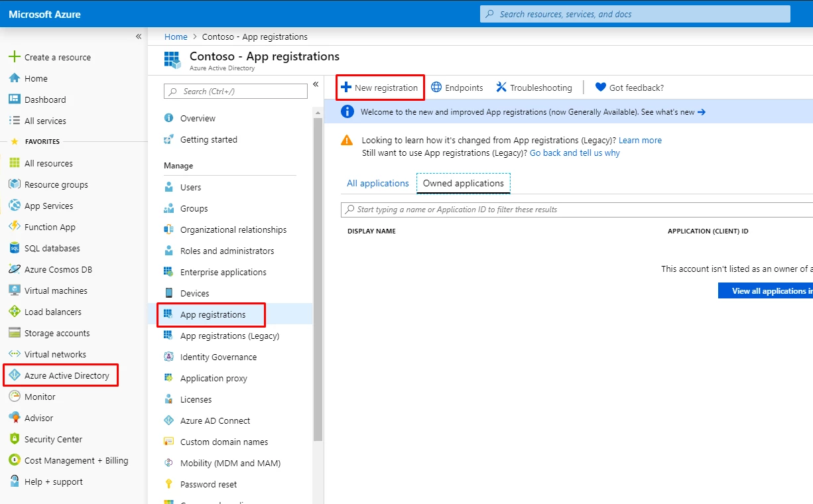Click the Getting started rocket icon
This screenshot has width=813, height=504.
(168, 139)
